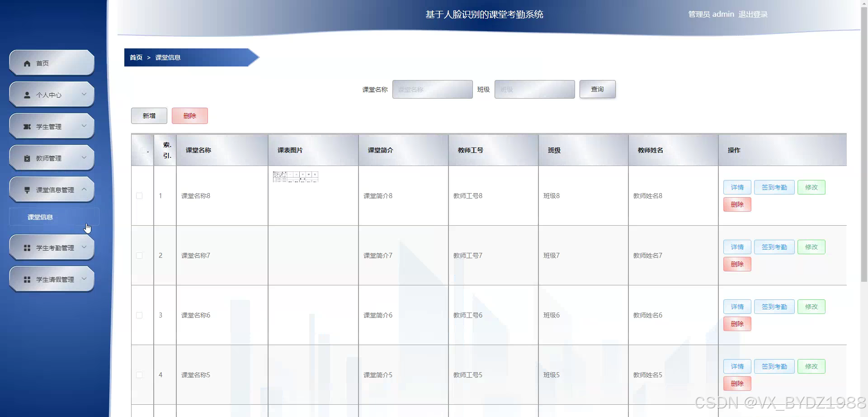The height and width of the screenshot is (417, 868).
Task: Click 详情 for 课堂名称6
Action: 737,307
